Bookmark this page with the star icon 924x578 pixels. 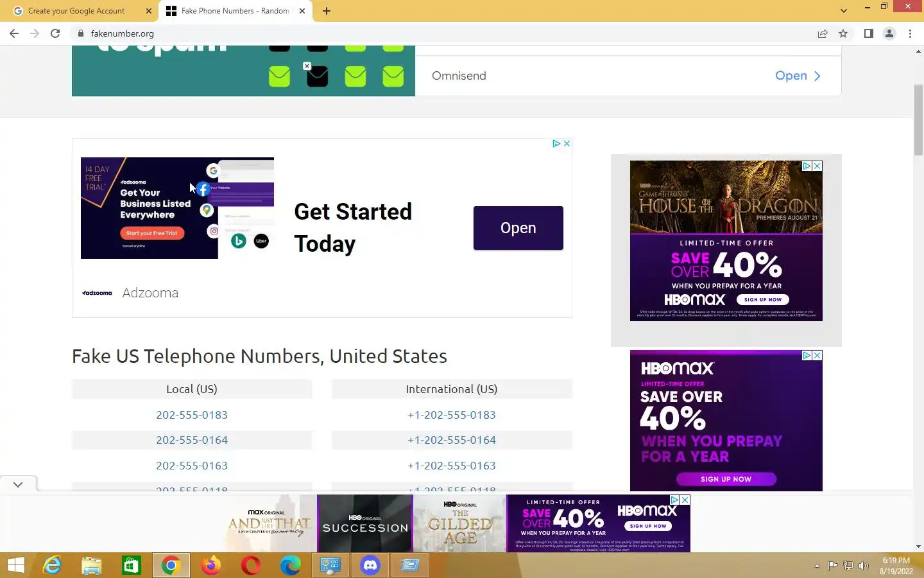coord(843,33)
